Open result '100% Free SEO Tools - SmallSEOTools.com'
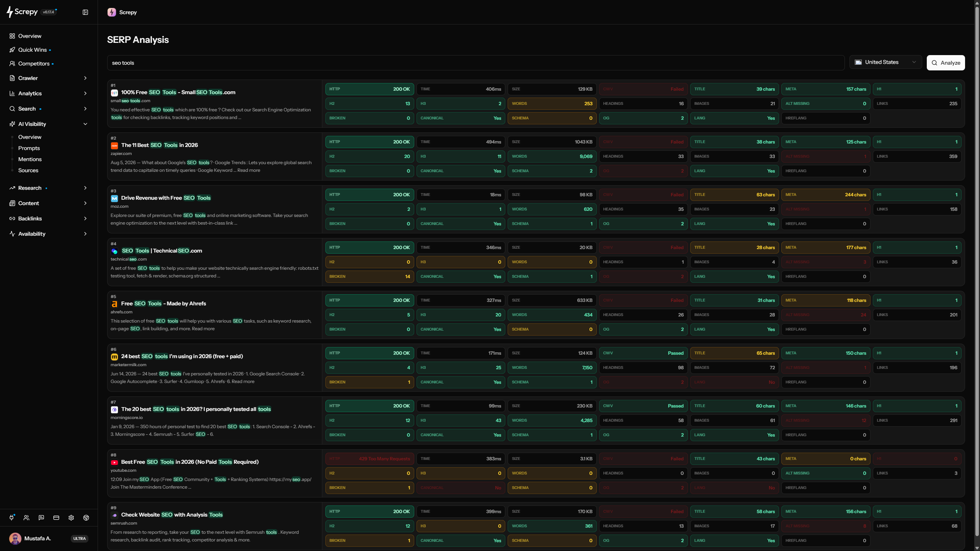 (178, 92)
